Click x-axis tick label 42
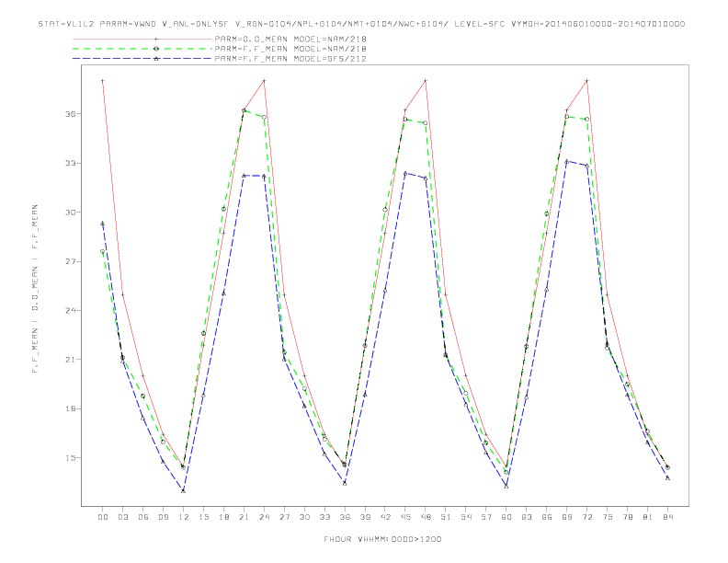Image resolution: width=728 pixels, height=563 pixels. (x=385, y=517)
